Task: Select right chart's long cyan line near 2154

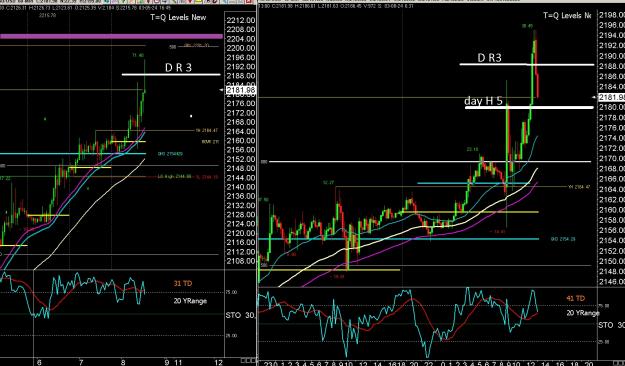Action: coord(399,239)
